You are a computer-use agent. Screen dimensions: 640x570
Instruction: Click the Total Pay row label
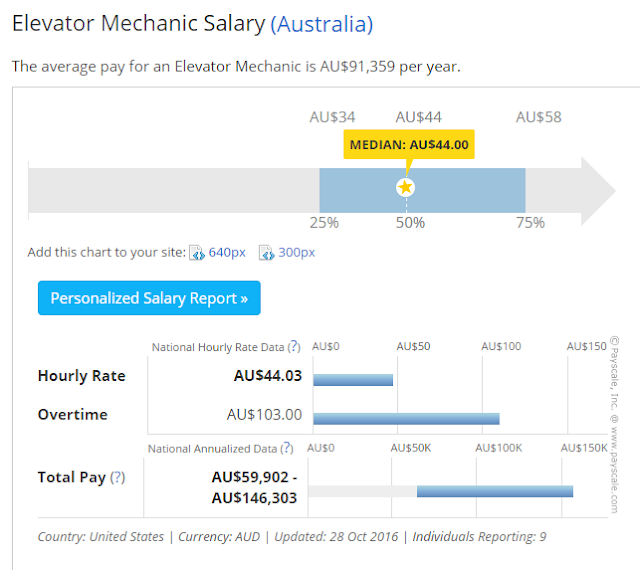click(x=72, y=478)
